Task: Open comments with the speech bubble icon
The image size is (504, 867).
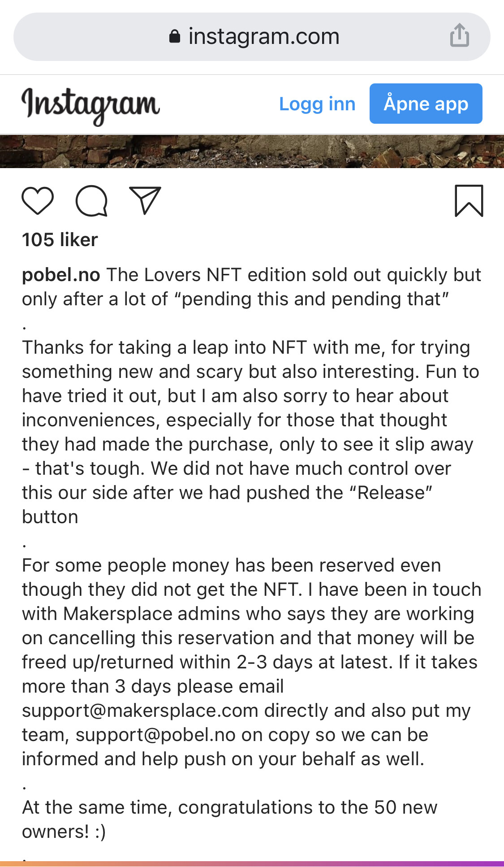Action: 91,201
